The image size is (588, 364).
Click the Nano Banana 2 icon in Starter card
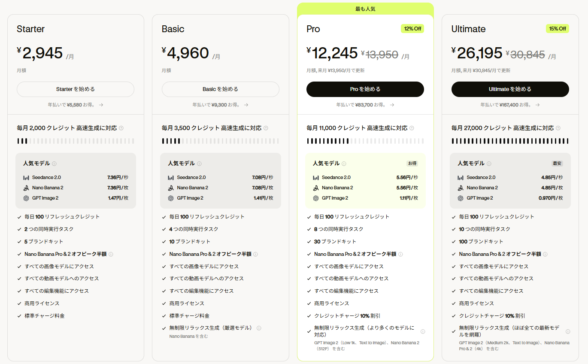(26, 188)
